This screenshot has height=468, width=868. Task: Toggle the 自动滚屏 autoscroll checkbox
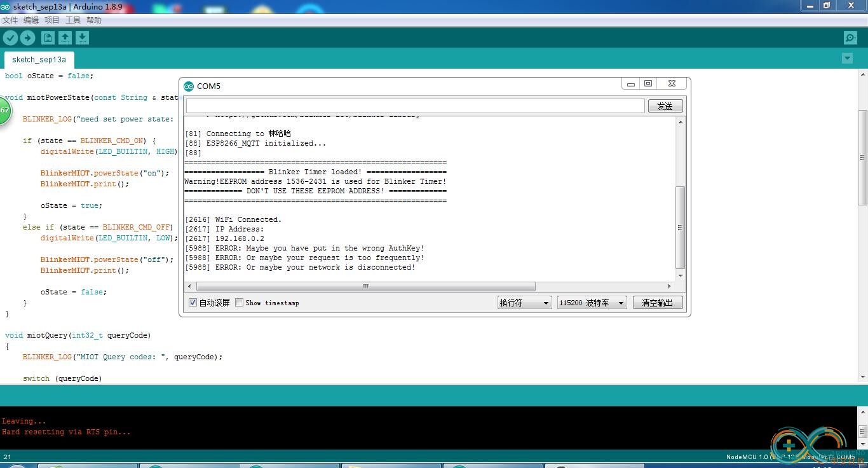click(193, 303)
